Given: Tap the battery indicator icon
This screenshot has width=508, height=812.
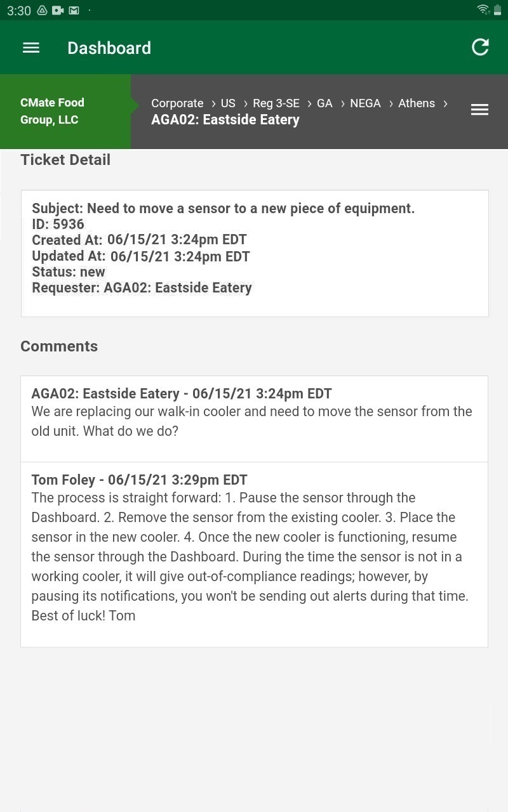Looking at the screenshot, I should click(x=498, y=10).
